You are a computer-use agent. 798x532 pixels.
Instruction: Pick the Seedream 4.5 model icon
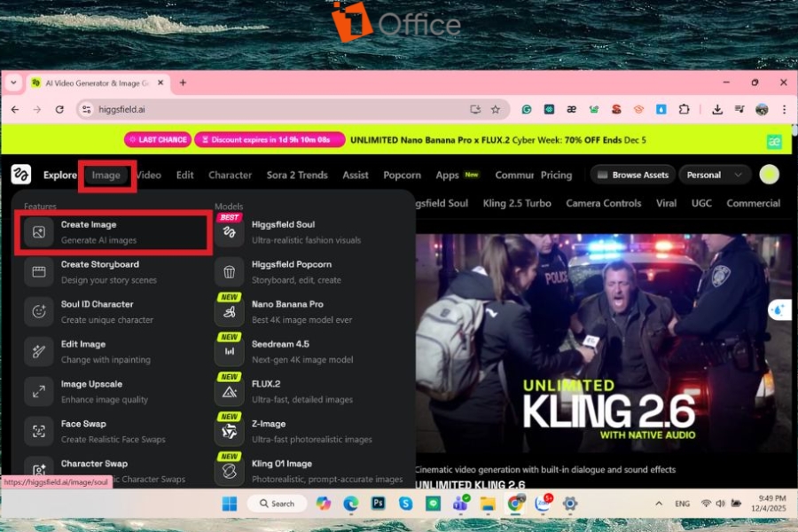[229, 351]
